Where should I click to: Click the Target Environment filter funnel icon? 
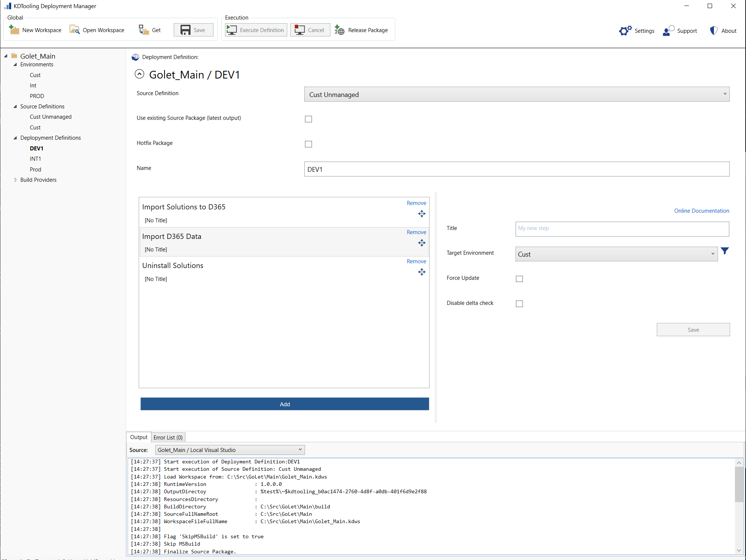click(x=725, y=251)
